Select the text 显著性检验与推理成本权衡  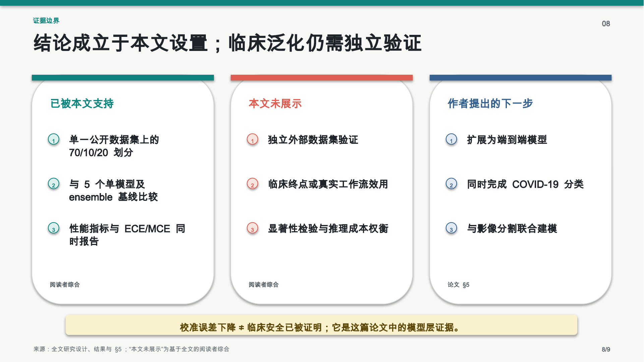click(x=328, y=229)
